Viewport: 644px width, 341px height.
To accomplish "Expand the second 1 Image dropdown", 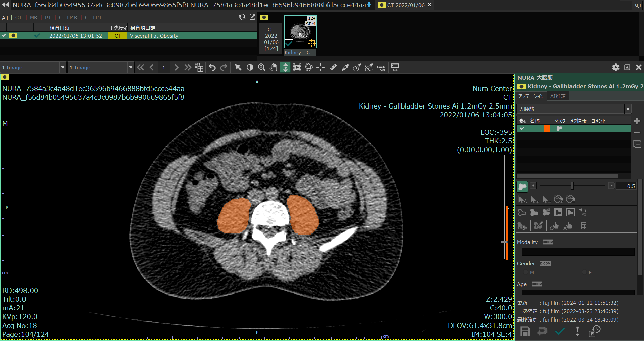I will click(x=130, y=67).
